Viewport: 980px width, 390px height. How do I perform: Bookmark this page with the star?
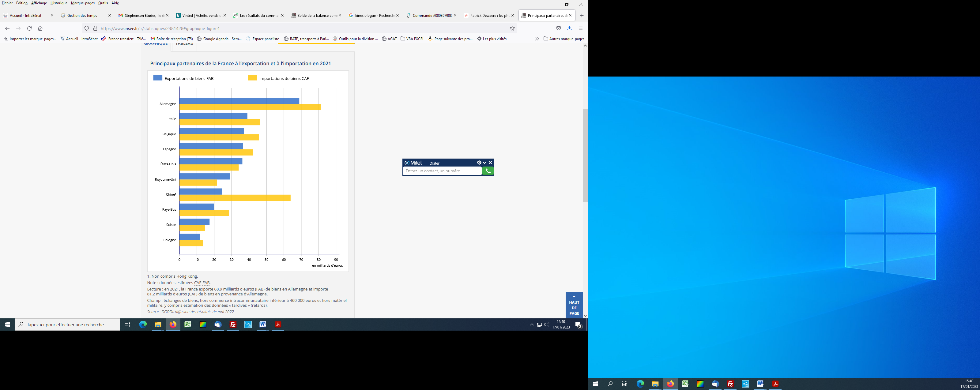512,28
